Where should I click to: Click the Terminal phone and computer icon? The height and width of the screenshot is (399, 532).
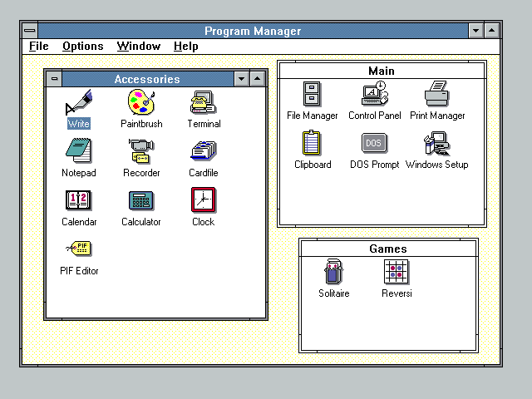(203, 102)
